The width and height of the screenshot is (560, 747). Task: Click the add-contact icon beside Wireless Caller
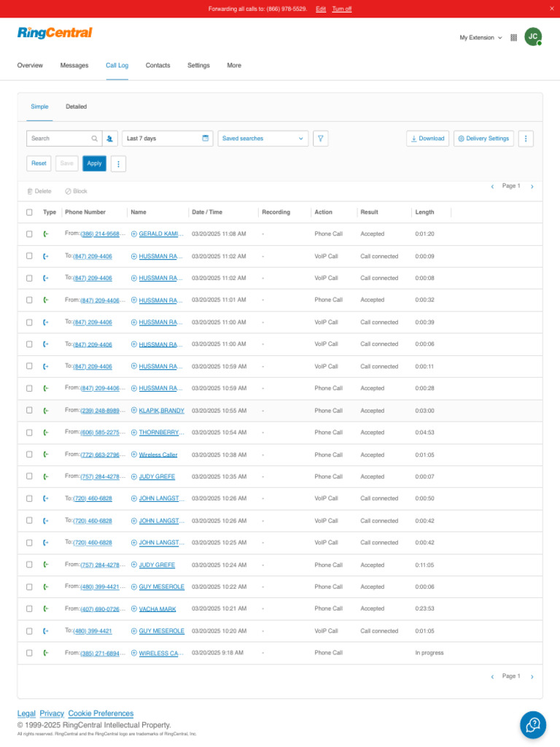[134, 454]
